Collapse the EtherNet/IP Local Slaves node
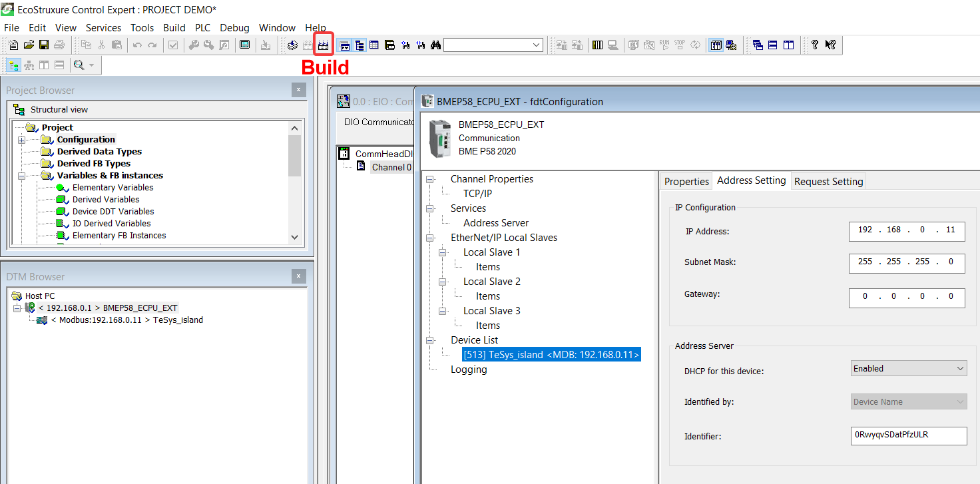980x484 pixels. [x=431, y=238]
